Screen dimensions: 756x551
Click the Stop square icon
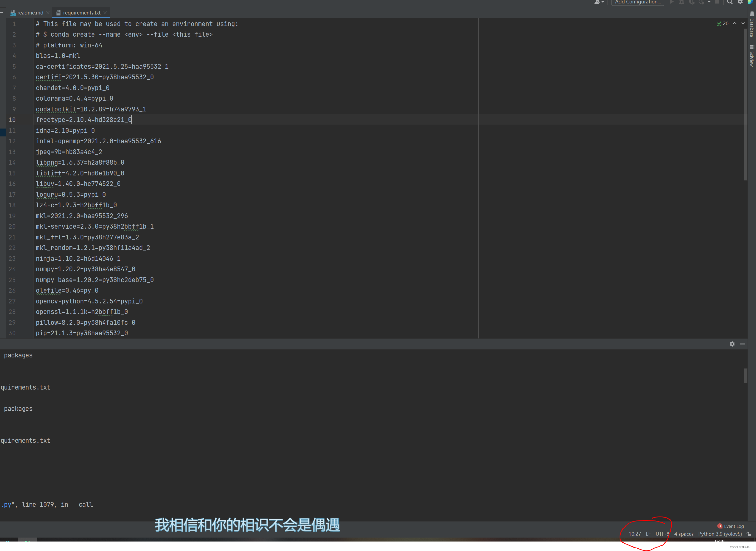click(717, 2)
